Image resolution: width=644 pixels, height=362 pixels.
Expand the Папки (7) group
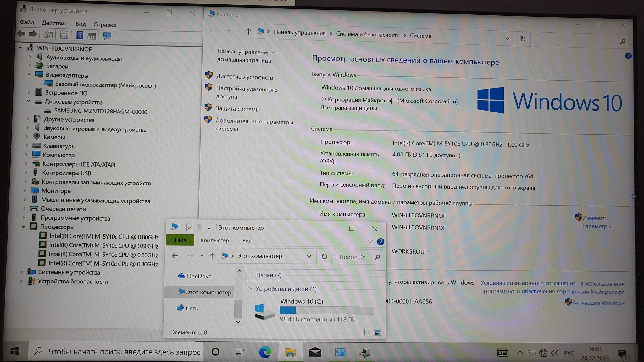click(252, 275)
